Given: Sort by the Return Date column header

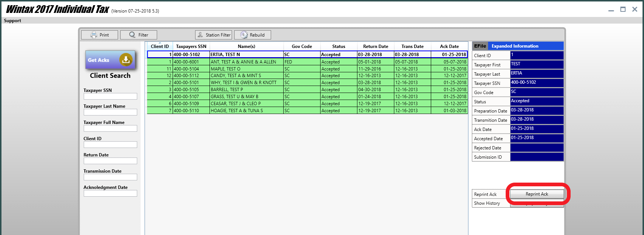Looking at the screenshot, I should pos(375,46).
